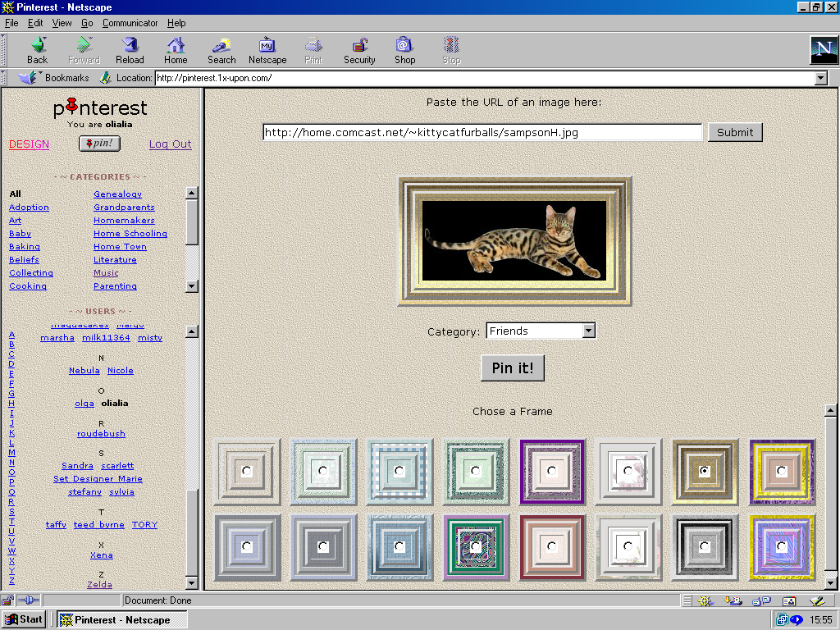Click the Log Out link
The image size is (840, 630).
tap(170, 144)
